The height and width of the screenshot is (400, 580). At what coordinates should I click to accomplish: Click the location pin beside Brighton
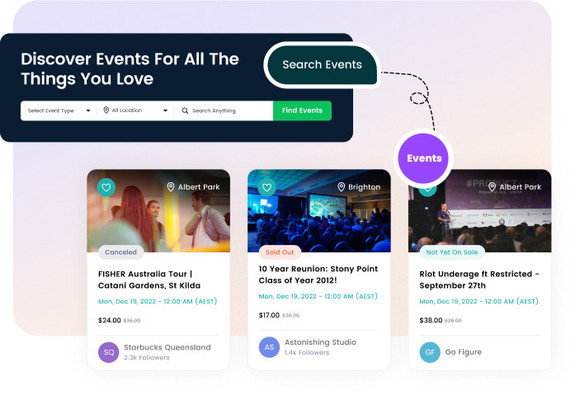(341, 187)
